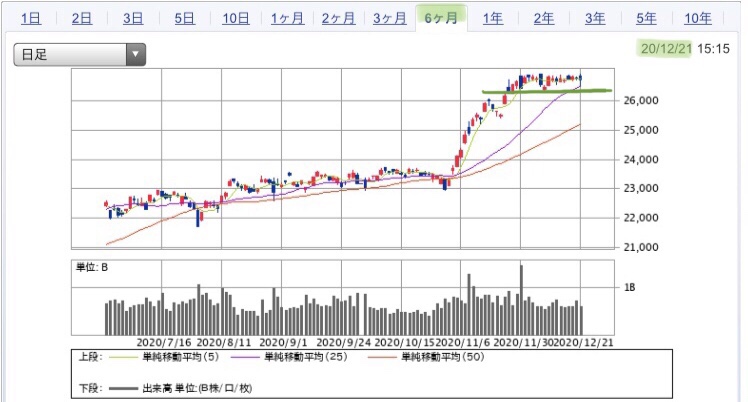The width and height of the screenshot is (748, 402).
Task: Click the green 5-day average legend line
Action: pos(123,358)
